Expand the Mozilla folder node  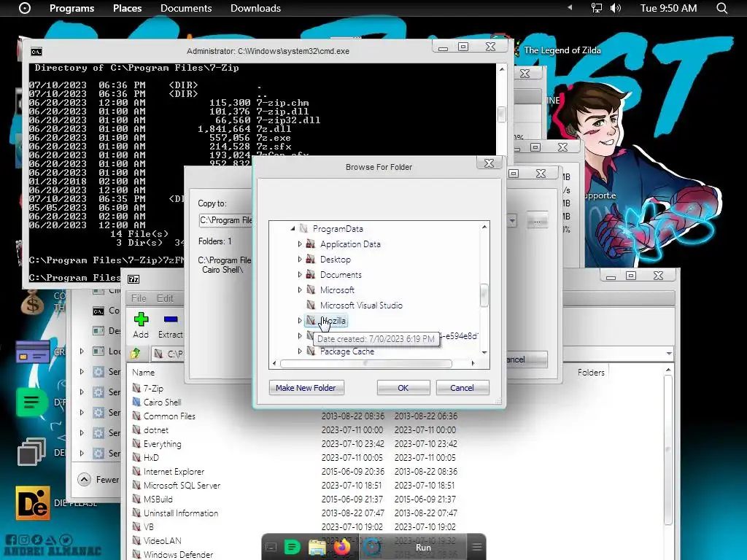tap(300, 321)
